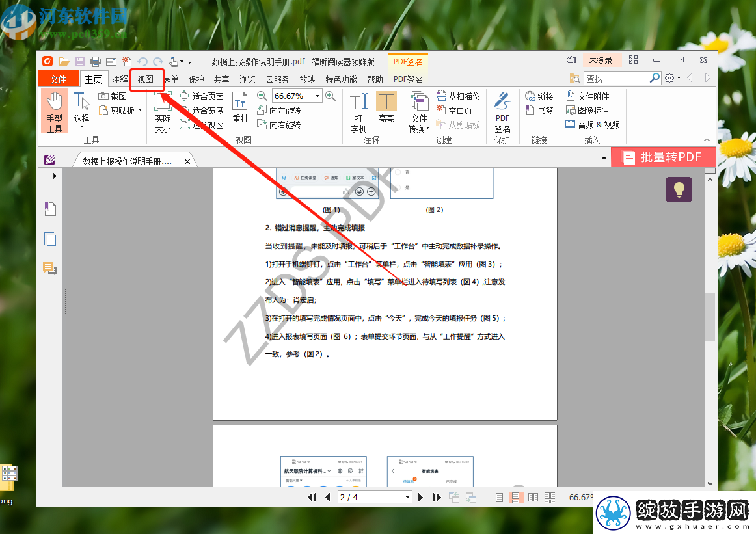The height and width of the screenshot is (534, 756).
Task: Switch to the 视图 ribbon tab
Action: (146, 79)
